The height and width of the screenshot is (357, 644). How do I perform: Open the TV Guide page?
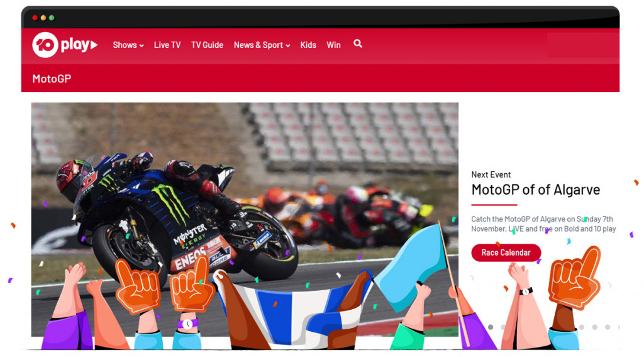point(207,45)
